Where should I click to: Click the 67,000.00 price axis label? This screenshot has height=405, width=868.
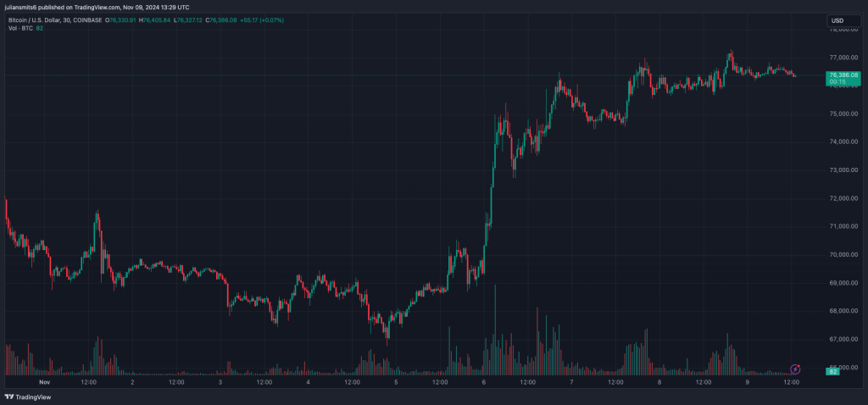(x=843, y=339)
